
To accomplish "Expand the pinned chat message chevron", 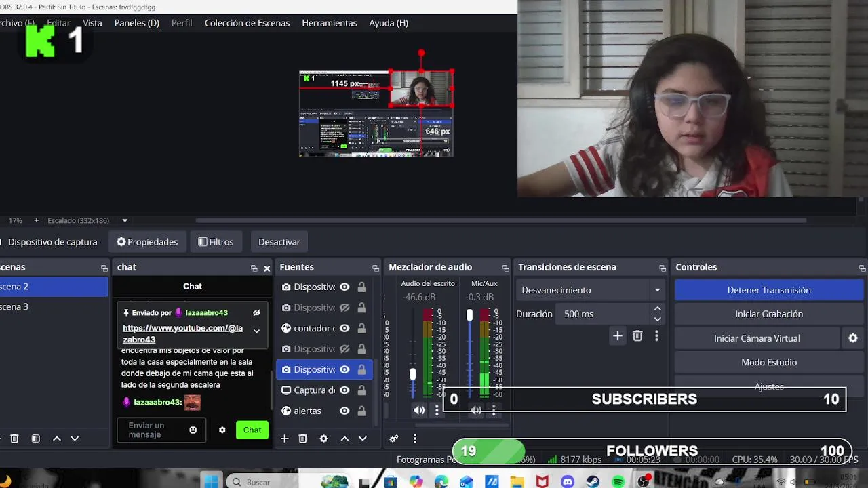I will point(256,331).
